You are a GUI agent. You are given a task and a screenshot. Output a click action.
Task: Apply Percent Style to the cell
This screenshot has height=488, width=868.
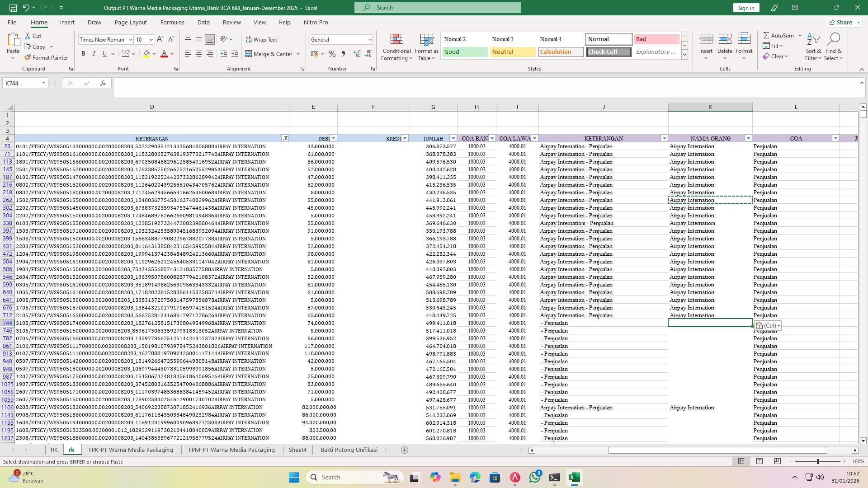[x=332, y=54]
